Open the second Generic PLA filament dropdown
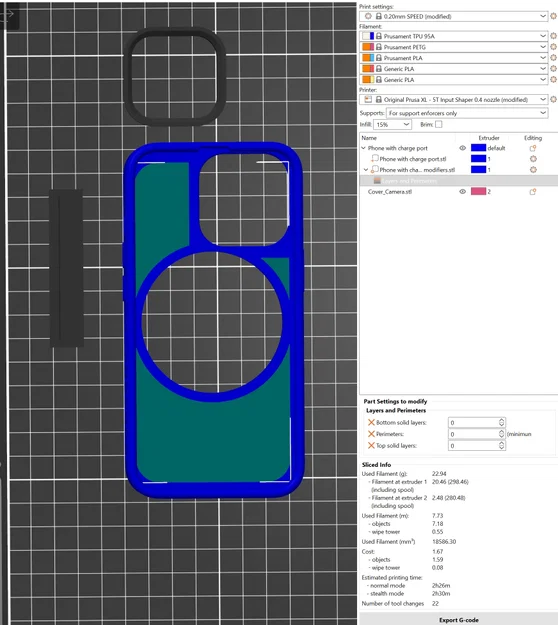The image size is (558, 625). coord(543,79)
